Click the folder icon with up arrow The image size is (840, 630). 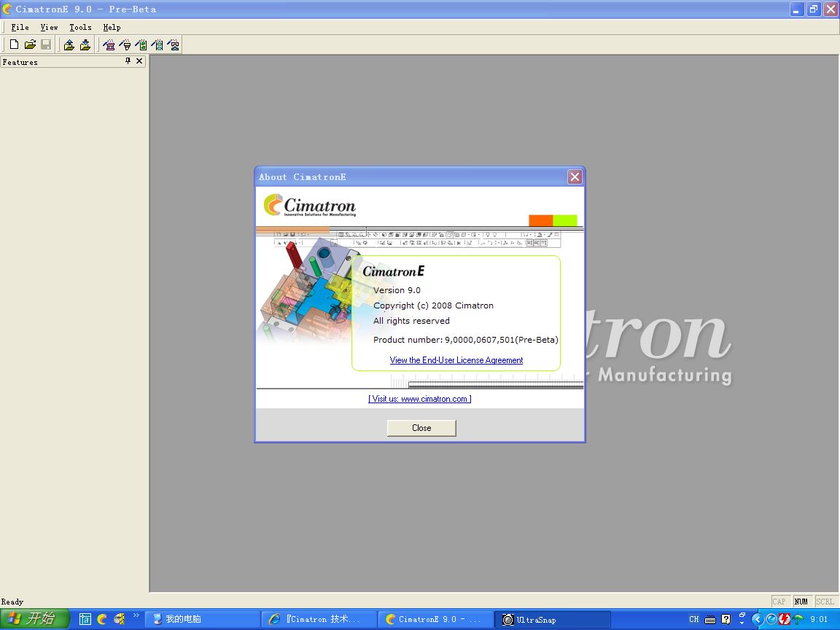pyautogui.click(x=69, y=45)
